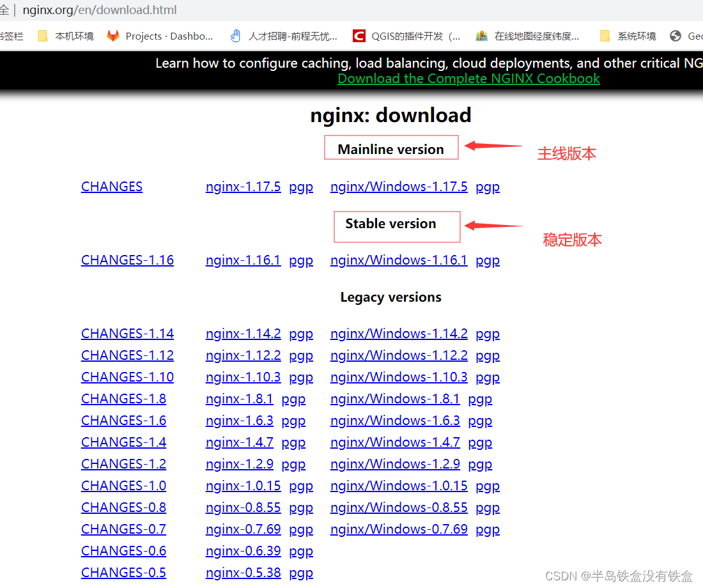Download nginx/Windows-1.0.15
This screenshot has width=703, height=588.
pos(399,486)
